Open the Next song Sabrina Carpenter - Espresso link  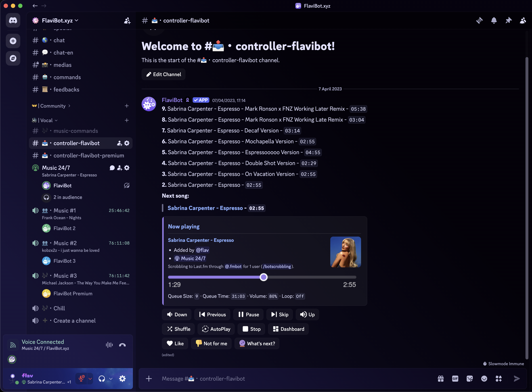(x=205, y=208)
